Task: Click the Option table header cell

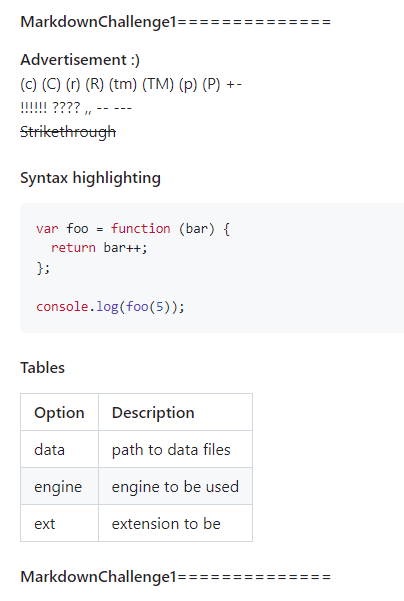Action: pos(59,412)
